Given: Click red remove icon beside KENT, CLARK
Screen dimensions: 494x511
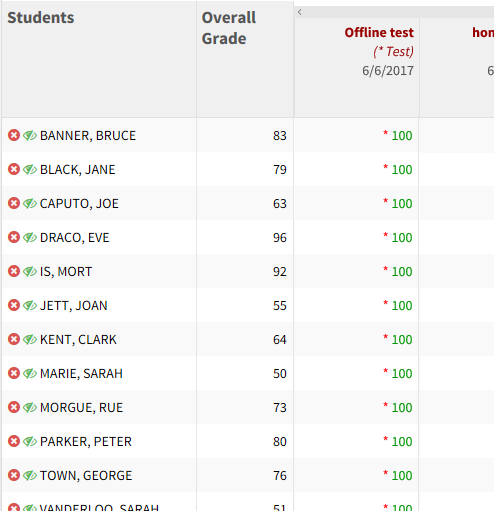Looking at the screenshot, I should coord(14,339).
